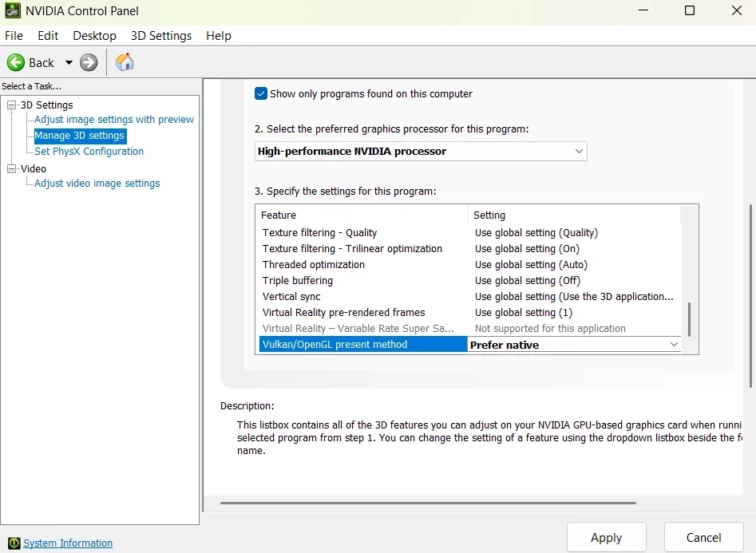The height and width of the screenshot is (553, 756).
Task: Select Adjust image settings with preview
Action: tap(114, 119)
